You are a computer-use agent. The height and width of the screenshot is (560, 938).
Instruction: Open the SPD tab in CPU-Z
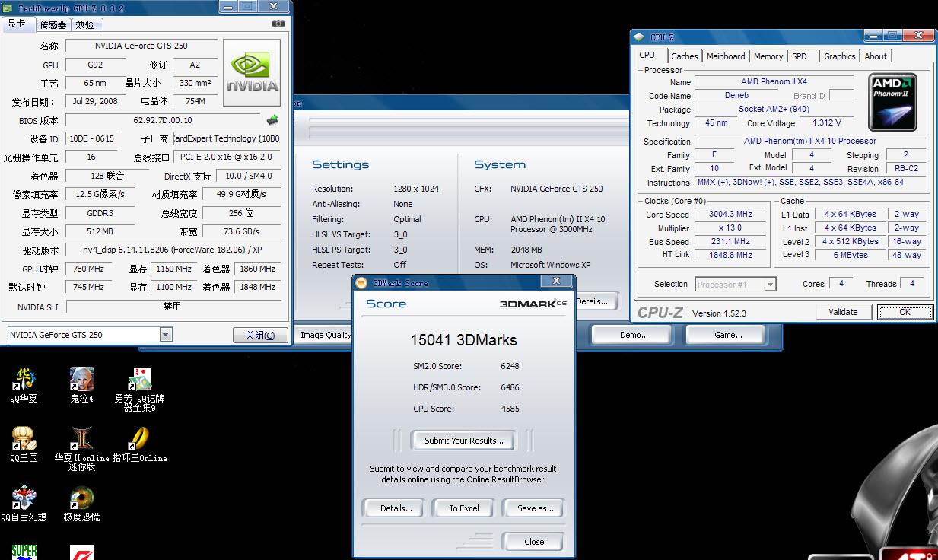point(799,56)
